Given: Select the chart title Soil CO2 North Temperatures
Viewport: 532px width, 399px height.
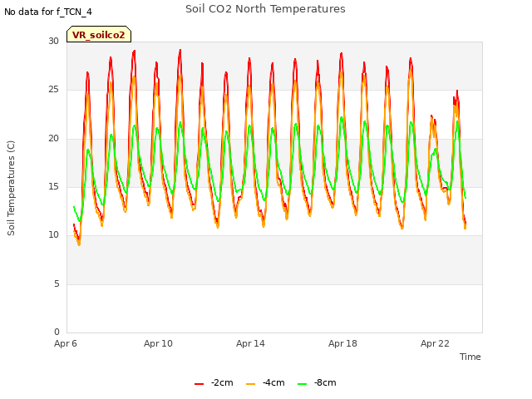Looking at the screenshot, I should click(265, 9).
